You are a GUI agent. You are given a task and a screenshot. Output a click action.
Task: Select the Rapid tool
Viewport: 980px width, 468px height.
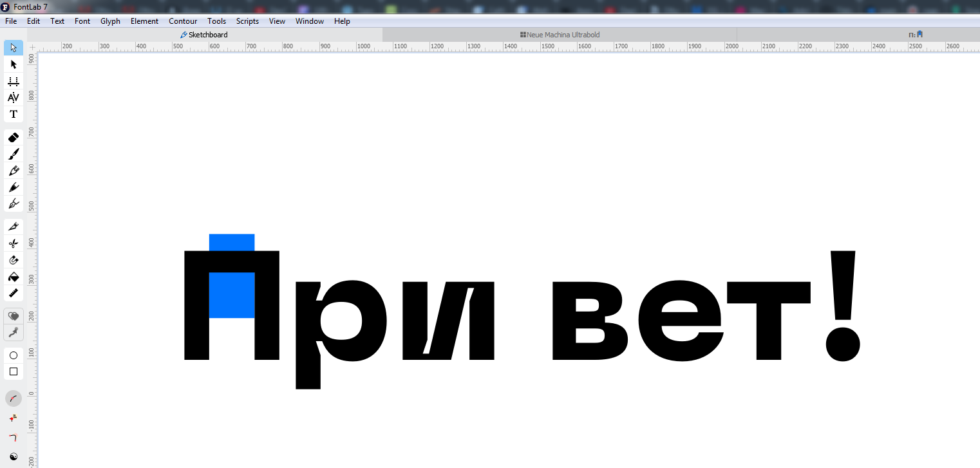[x=14, y=187]
